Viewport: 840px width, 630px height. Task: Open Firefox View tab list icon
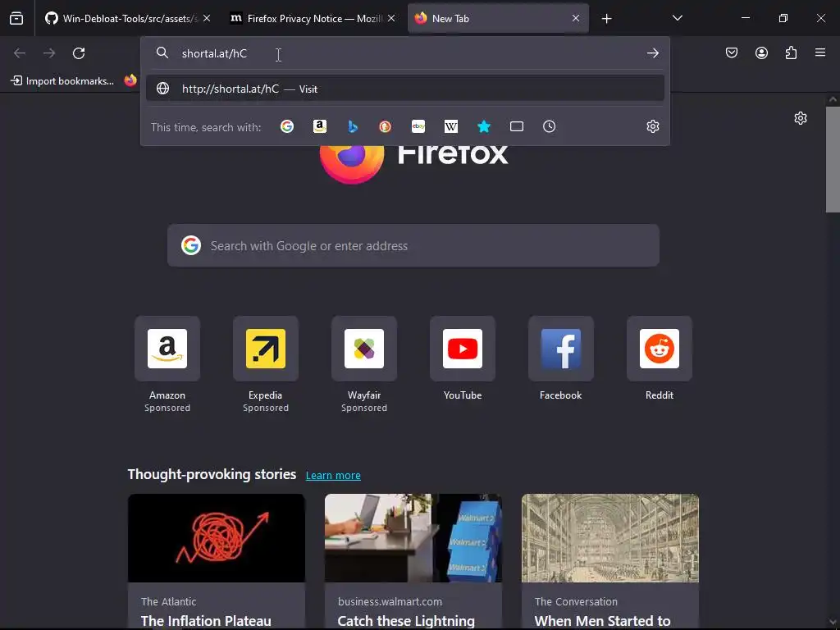tap(16, 19)
